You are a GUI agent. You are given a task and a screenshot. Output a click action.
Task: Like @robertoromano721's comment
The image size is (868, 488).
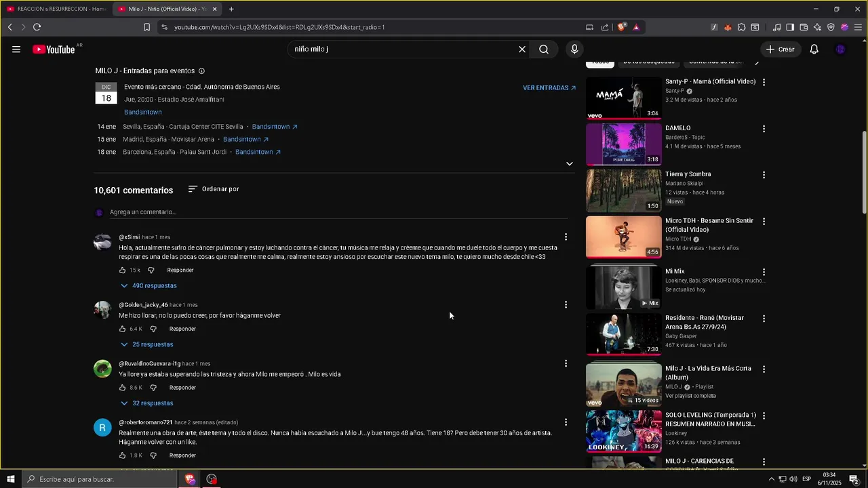pos(123,455)
